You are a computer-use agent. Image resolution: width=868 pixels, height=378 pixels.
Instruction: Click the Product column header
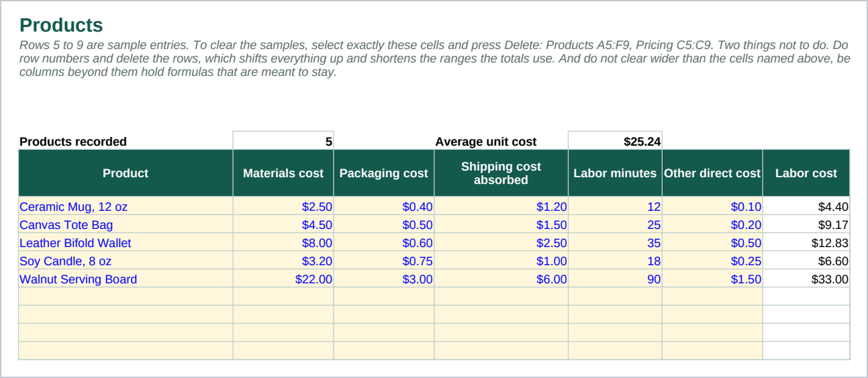pyautogui.click(x=126, y=173)
